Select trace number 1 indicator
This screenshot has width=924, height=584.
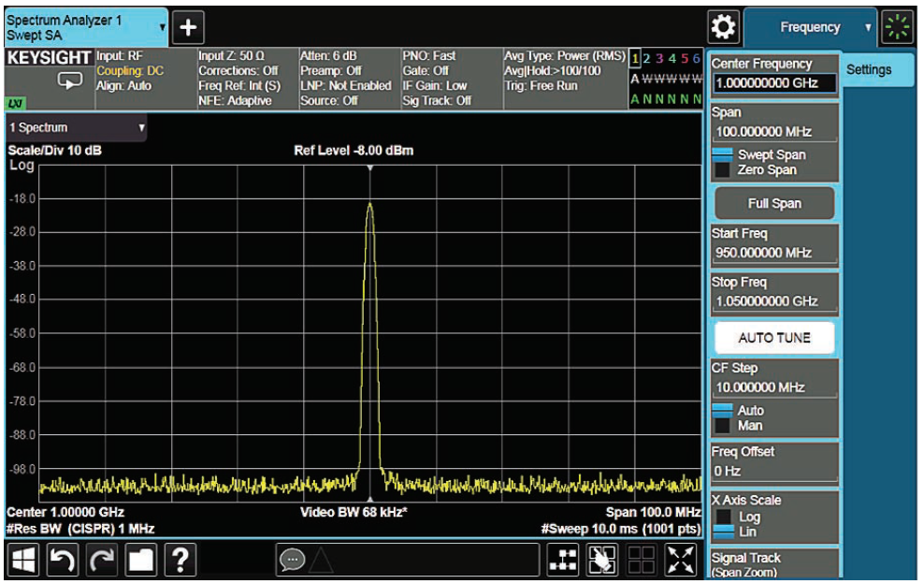tap(636, 58)
